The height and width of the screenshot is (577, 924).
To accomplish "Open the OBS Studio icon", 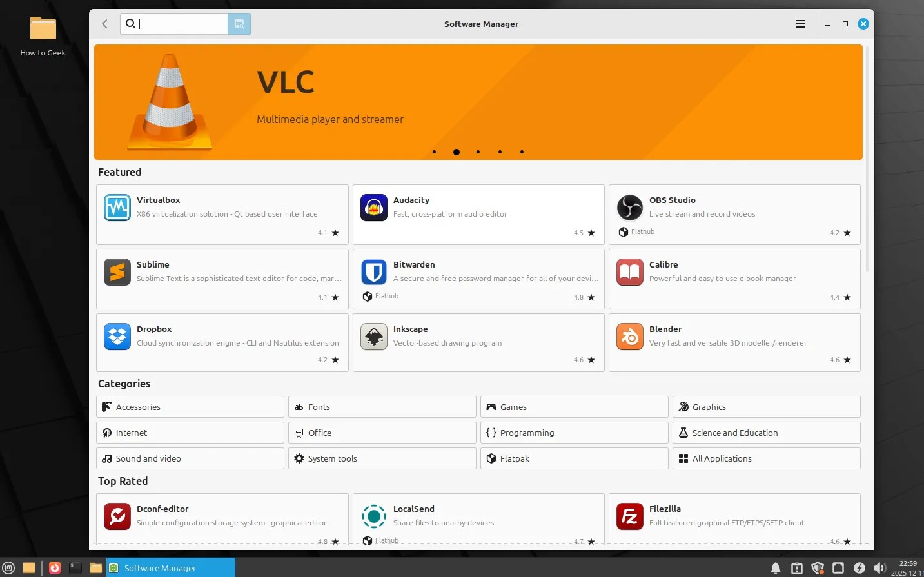I will 630,208.
